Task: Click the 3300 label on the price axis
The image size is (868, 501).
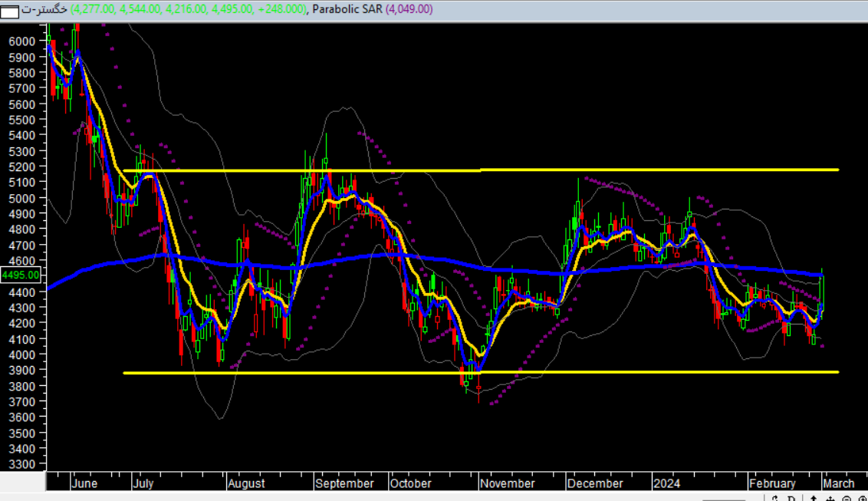Action: tap(22, 464)
